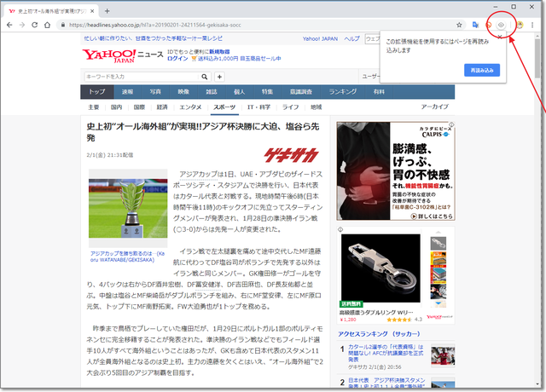
Task: Open a new browser tab with plus button
Action: [106, 10]
